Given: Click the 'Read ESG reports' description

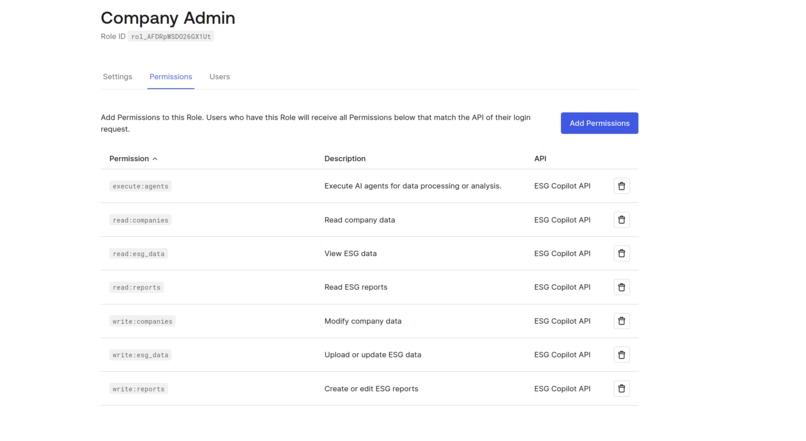Looking at the screenshot, I should pos(356,287).
